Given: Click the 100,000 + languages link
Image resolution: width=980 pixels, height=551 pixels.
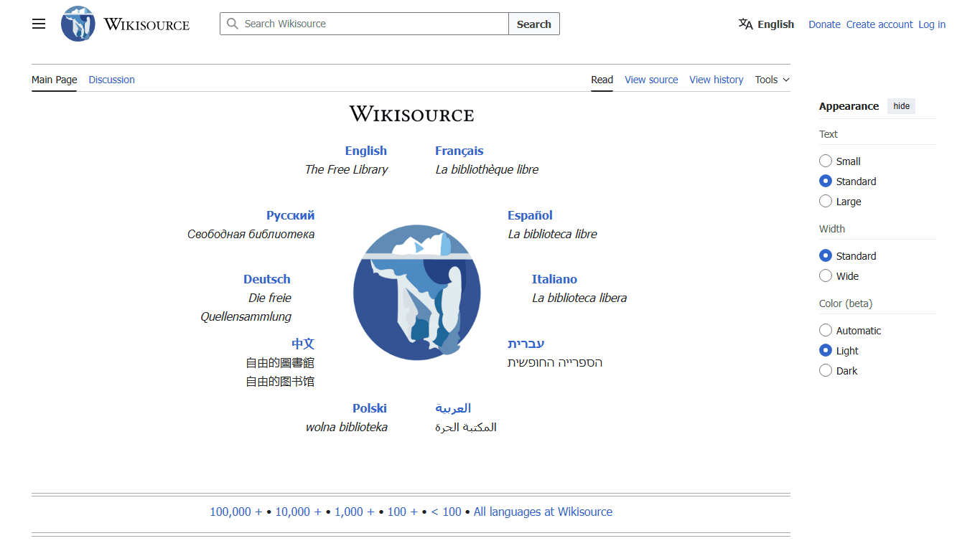Looking at the screenshot, I should [x=236, y=512].
